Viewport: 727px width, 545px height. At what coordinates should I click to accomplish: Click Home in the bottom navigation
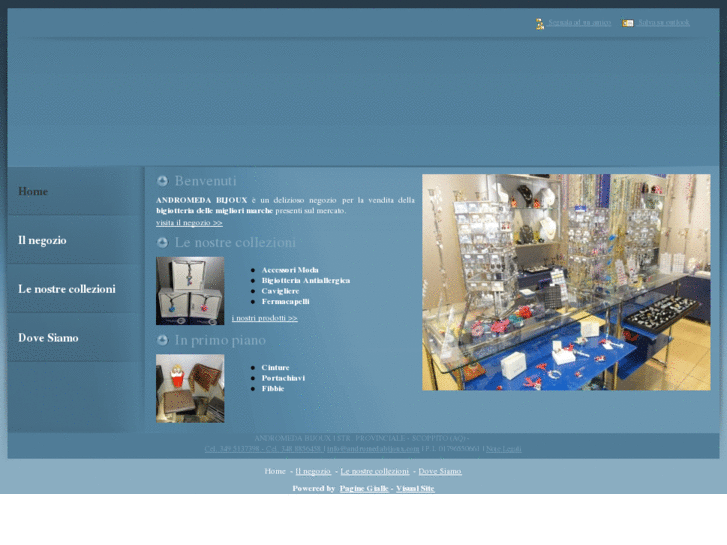[x=275, y=471]
